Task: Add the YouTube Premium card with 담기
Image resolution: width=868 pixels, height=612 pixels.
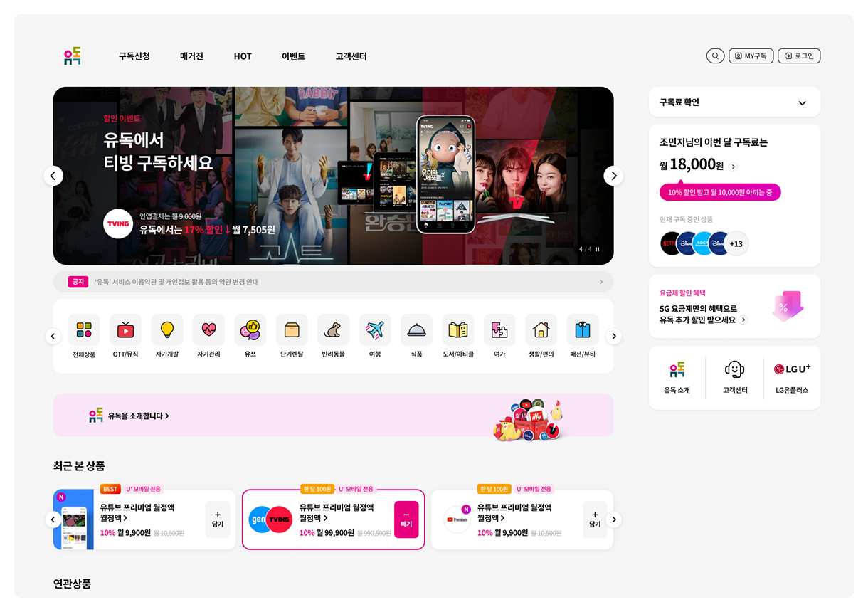Action: click(x=595, y=519)
